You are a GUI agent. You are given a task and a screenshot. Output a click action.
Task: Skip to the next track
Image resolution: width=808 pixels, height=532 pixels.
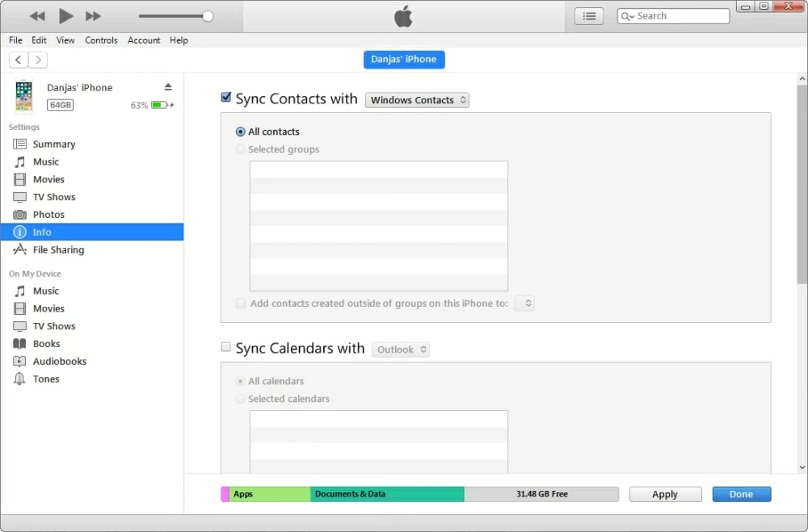coord(93,16)
